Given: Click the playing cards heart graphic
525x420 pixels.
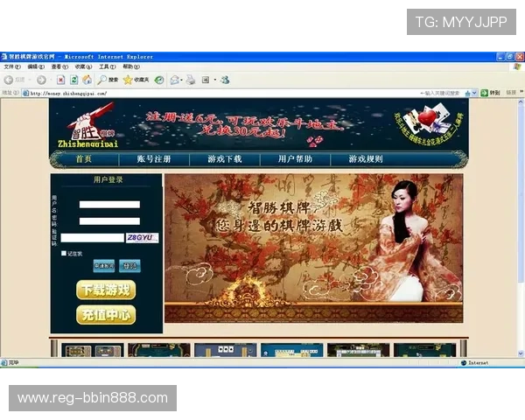Looking at the screenshot, I should click(x=427, y=122).
